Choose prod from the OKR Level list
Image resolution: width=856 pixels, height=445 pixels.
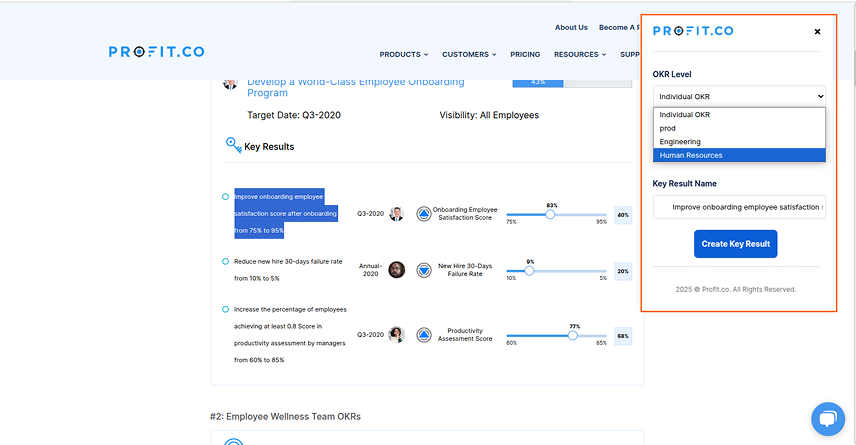[739, 128]
